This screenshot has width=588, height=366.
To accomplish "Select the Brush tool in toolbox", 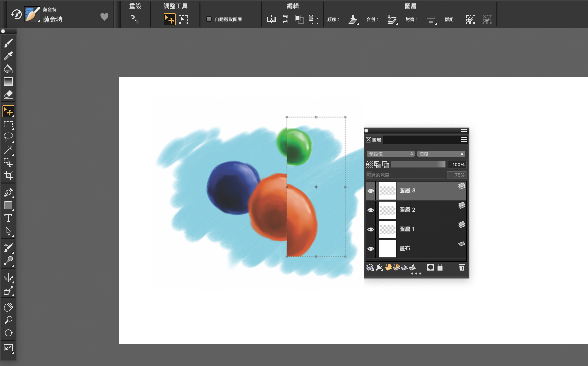I will click(8, 43).
